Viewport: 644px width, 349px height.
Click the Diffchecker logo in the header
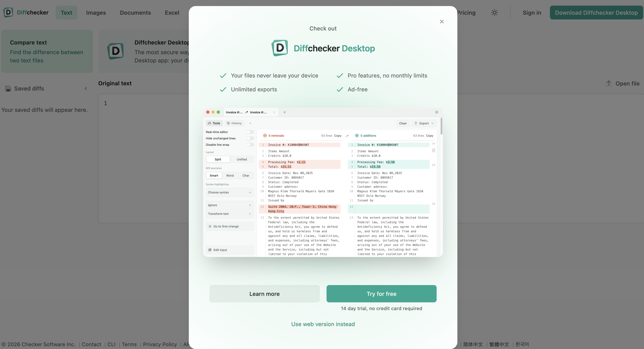pyautogui.click(x=26, y=13)
